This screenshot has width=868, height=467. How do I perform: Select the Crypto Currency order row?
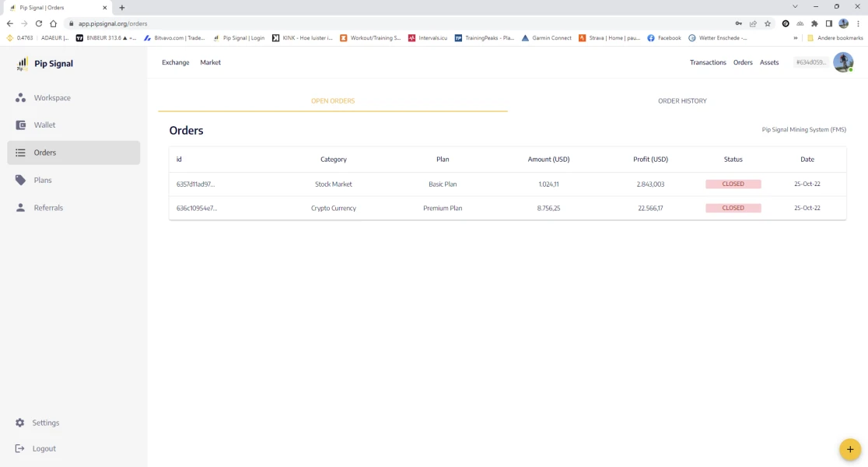coord(507,209)
